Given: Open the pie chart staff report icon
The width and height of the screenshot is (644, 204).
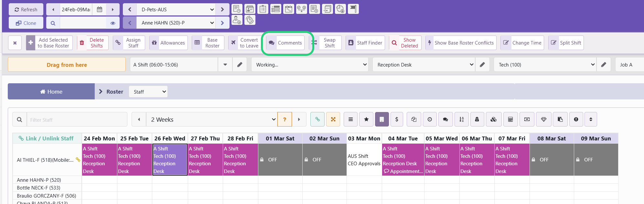Looking at the screenshot, I should pos(340,9).
